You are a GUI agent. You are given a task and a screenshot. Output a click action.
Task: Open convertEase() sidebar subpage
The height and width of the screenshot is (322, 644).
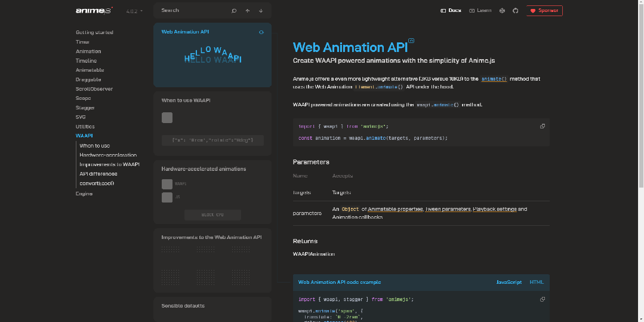(97, 183)
